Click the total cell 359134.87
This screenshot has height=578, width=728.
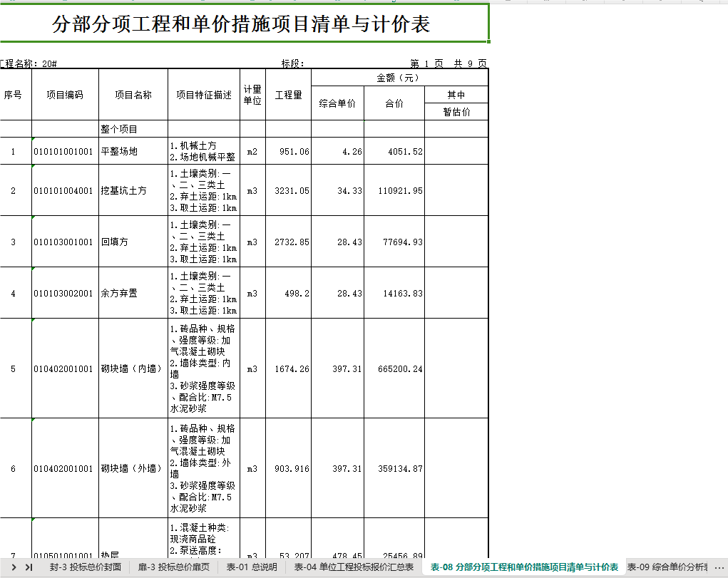click(394, 468)
